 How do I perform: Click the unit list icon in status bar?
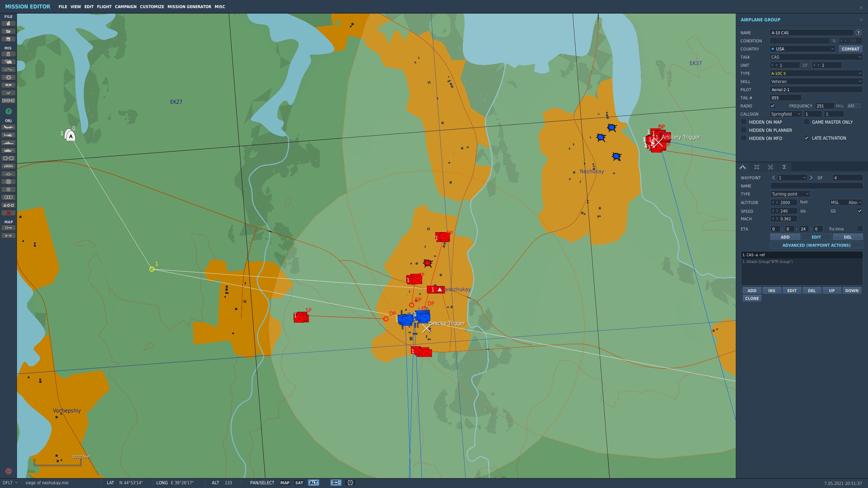tap(336, 483)
